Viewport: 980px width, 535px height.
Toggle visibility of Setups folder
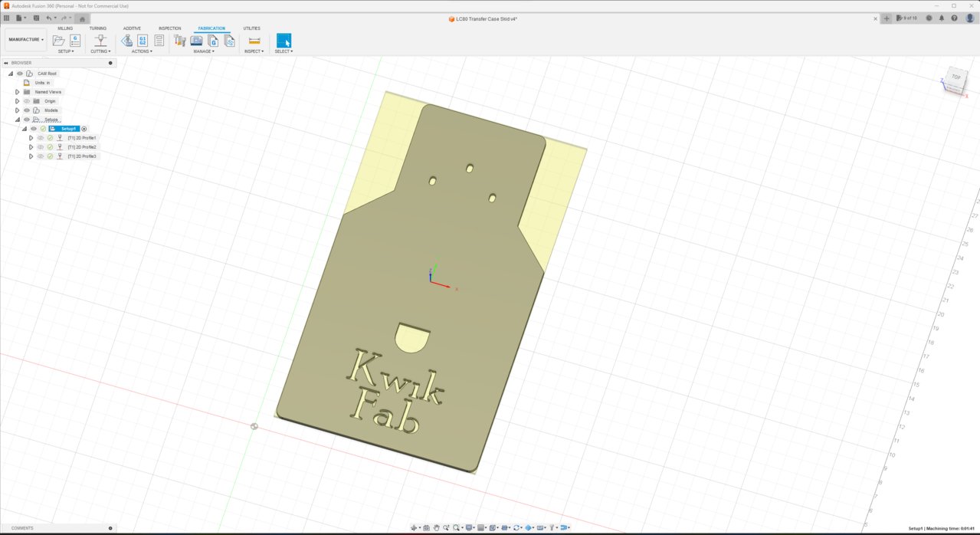coord(27,120)
